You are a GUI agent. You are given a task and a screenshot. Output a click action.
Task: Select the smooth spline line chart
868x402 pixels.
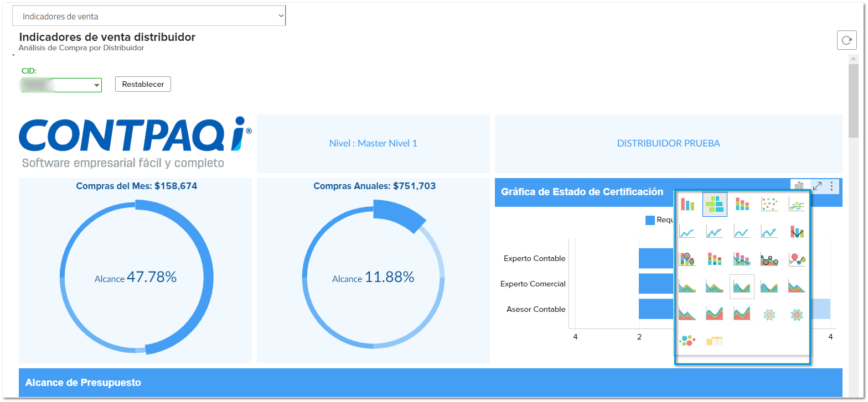[742, 232]
